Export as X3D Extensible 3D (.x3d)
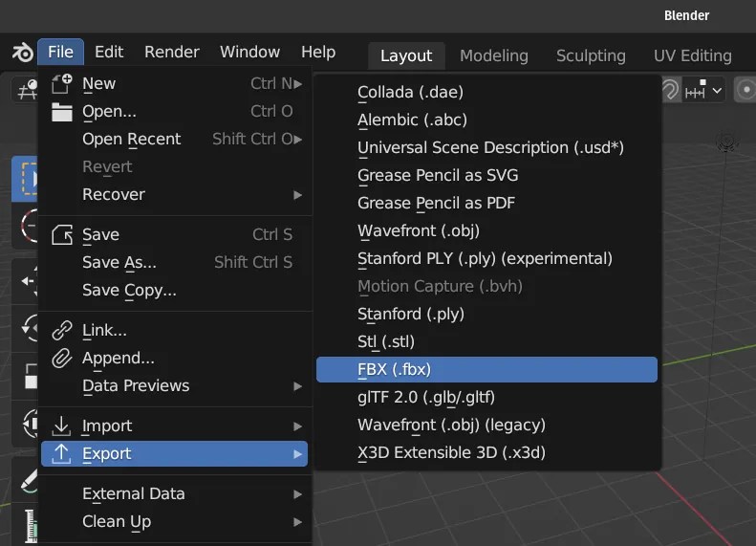Image resolution: width=756 pixels, height=546 pixels. [487, 453]
